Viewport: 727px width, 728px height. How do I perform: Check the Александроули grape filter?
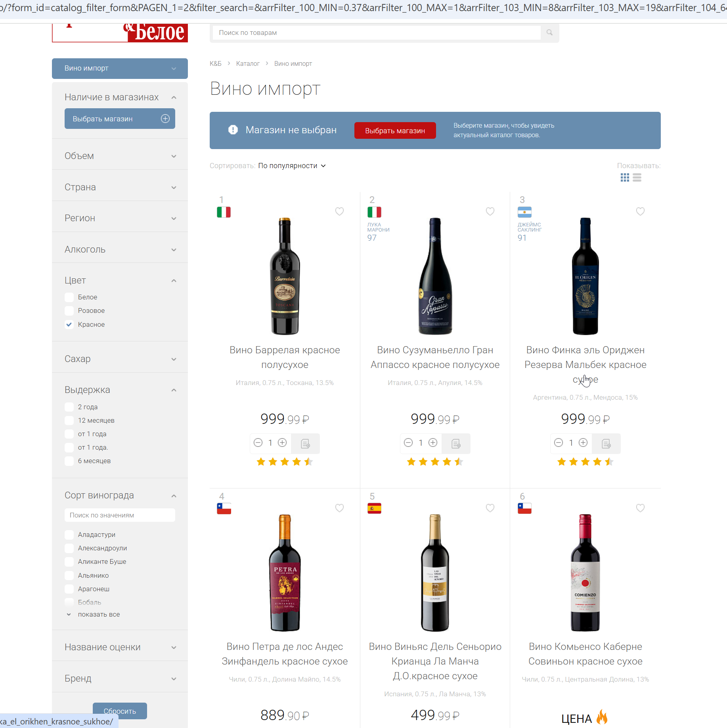pos(69,548)
